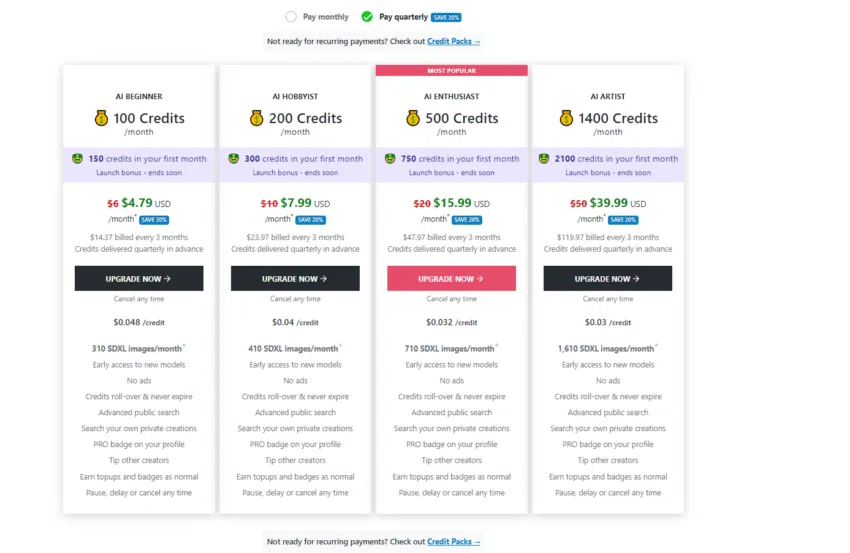850x553 pixels.
Task: Click the green bonus icon beside 750 credits
Action: (x=389, y=158)
